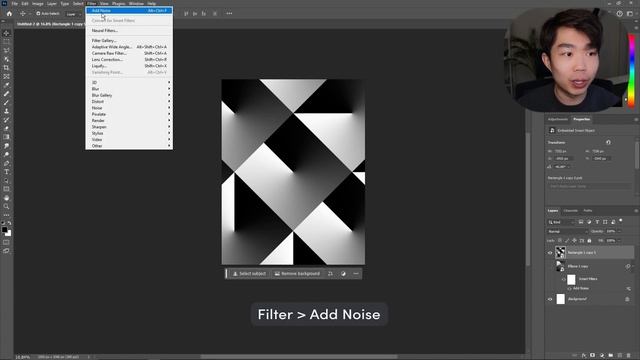
Task: Click the Home icon in options bar
Action: 9,13
